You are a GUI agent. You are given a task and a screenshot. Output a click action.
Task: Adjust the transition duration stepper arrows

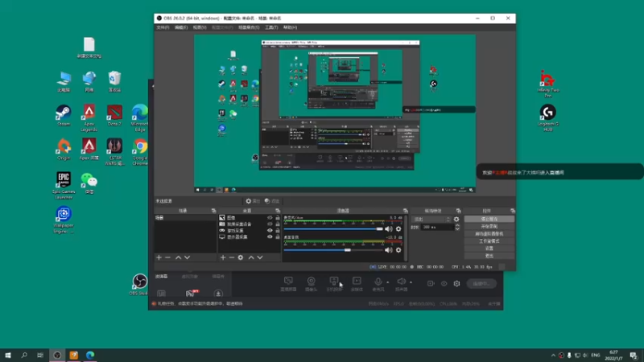pos(457,227)
